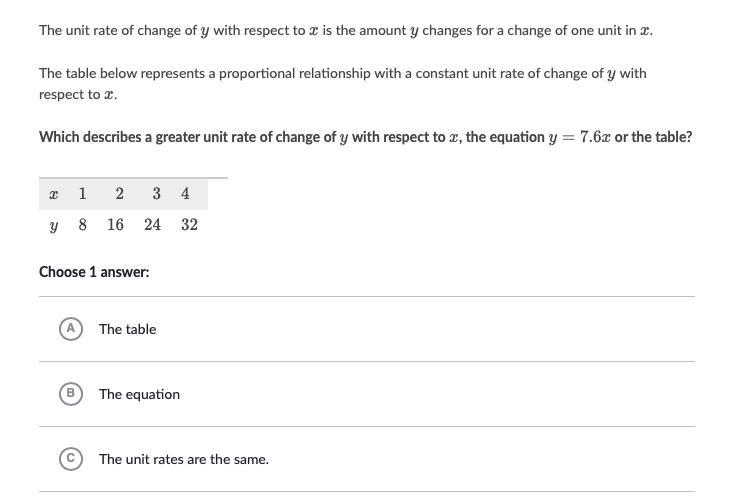
Task: Select radio option A circle
Action: click(x=70, y=329)
